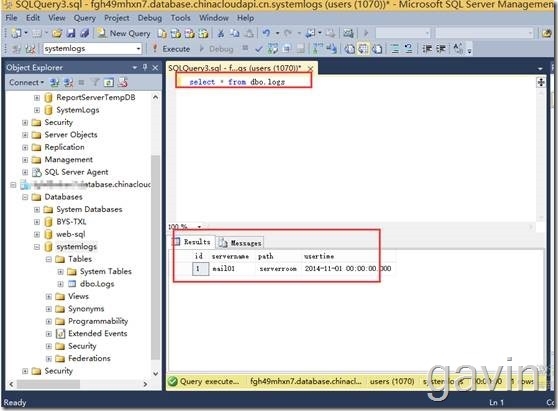Screen dimensions: 558x411
Task: Click Display Estimated Execution Plan icon
Action: coord(273,49)
